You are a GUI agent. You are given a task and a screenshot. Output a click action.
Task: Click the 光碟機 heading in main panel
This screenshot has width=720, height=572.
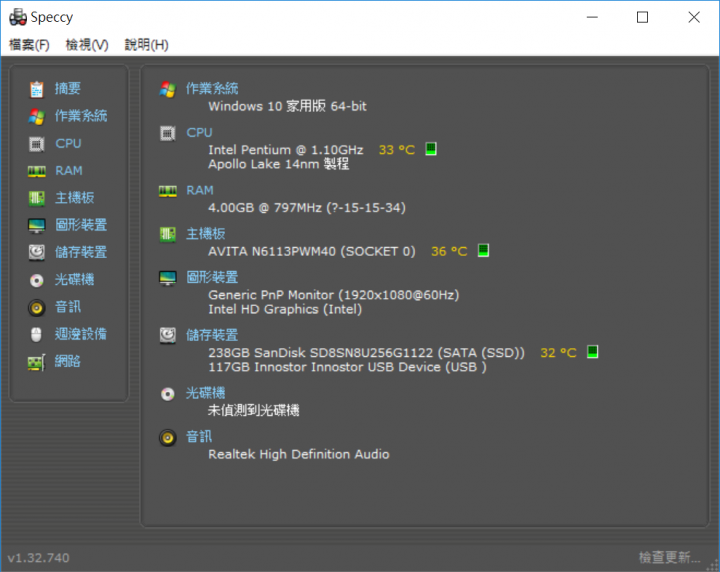pos(205,393)
